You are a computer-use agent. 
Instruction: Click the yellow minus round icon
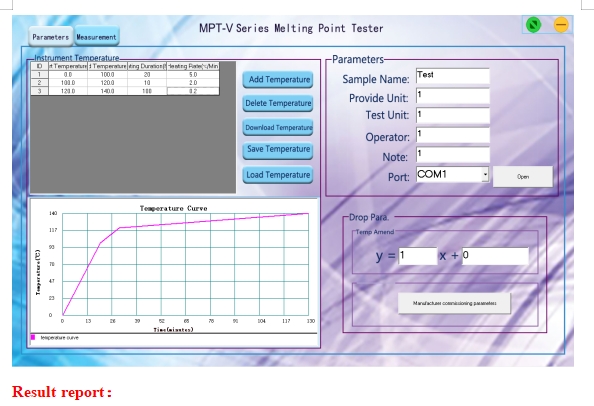point(561,25)
